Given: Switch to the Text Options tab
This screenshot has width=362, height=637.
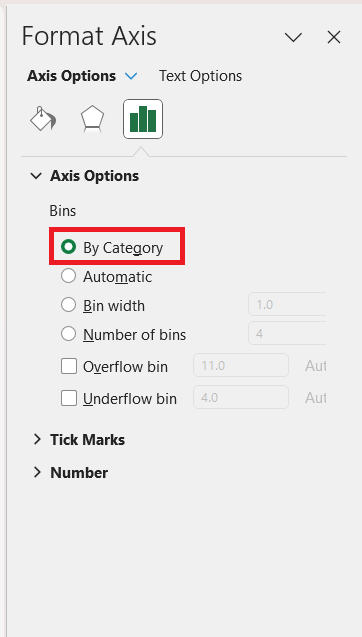Looking at the screenshot, I should pyautogui.click(x=200, y=76).
